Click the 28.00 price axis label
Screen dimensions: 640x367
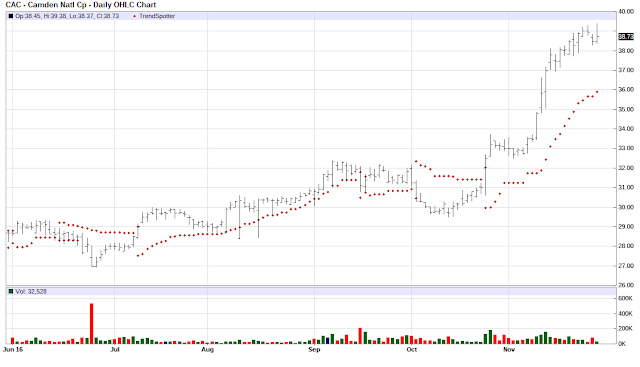click(x=626, y=246)
